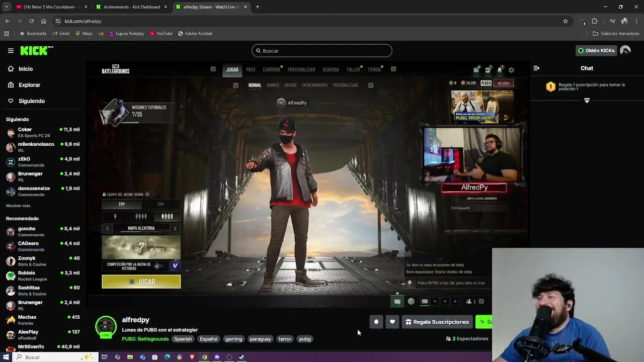This screenshot has height=362, width=644.
Task: Toggle notifications bell for alfredpy
Action: [x=376, y=322]
